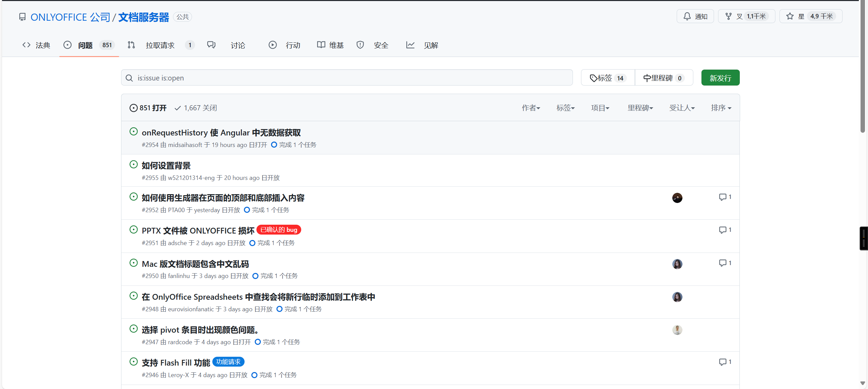Click the tag icon in 标签 button
868x389 pixels.
pyautogui.click(x=594, y=78)
